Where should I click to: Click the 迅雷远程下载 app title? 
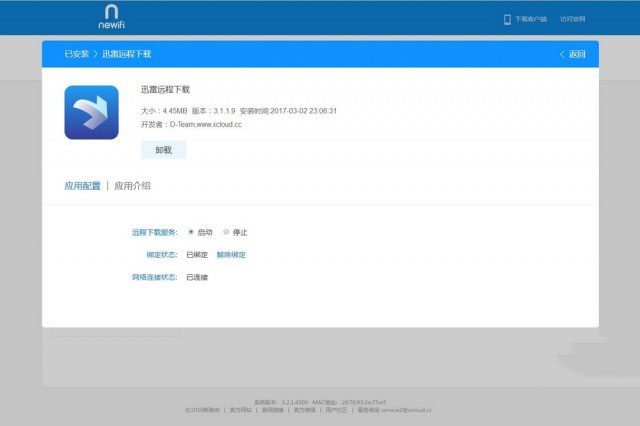(x=165, y=89)
